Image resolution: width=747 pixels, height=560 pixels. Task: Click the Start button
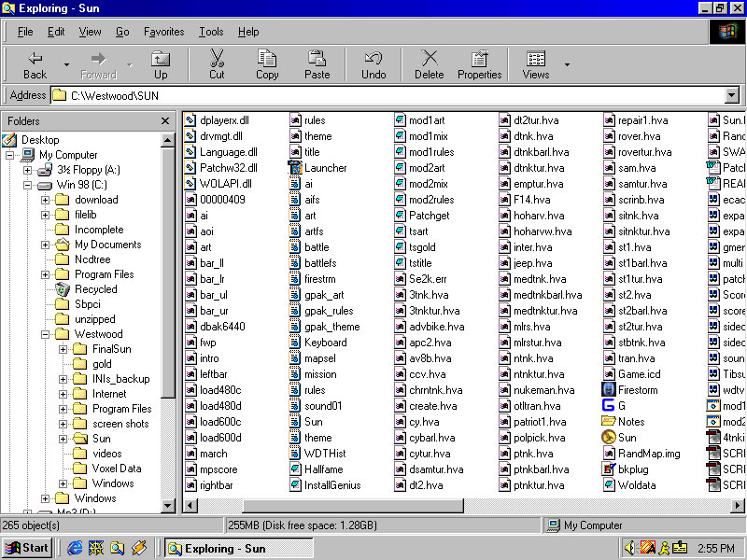click(27, 548)
